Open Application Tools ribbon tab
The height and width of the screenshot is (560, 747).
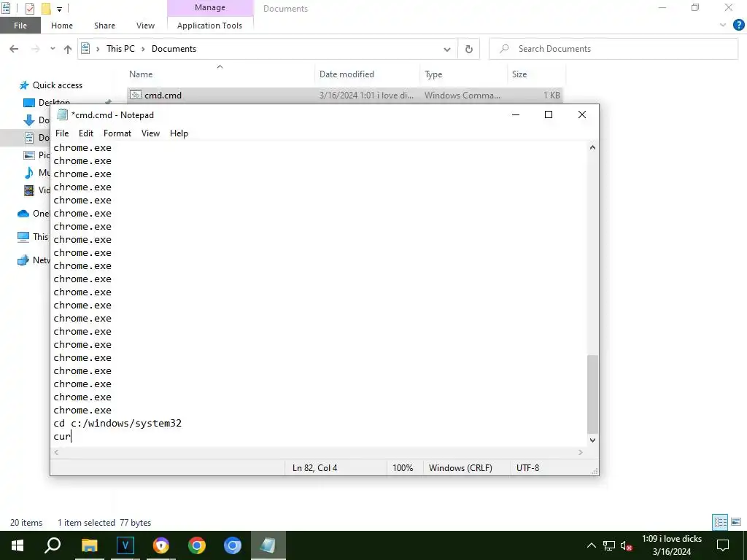point(209,26)
